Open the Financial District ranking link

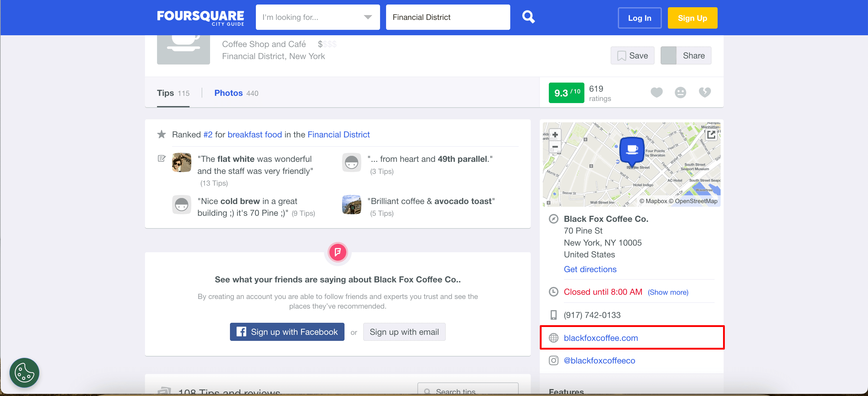pyautogui.click(x=338, y=134)
